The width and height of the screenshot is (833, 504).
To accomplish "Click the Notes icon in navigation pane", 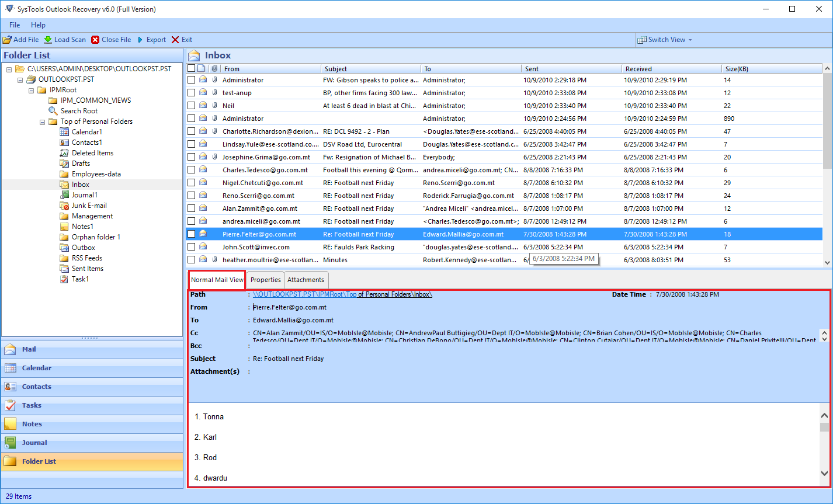I will coord(11,424).
